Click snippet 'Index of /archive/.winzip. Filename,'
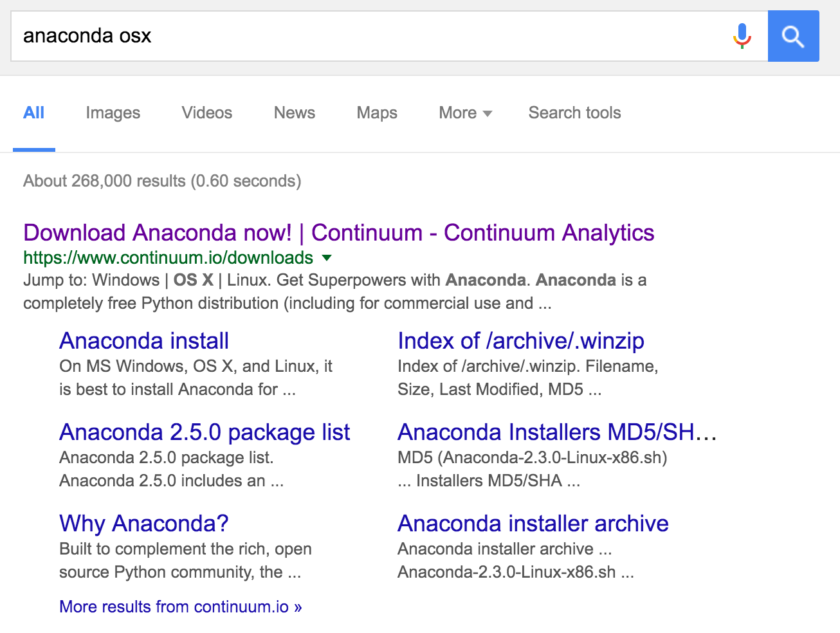The image size is (840, 633). click(528, 366)
